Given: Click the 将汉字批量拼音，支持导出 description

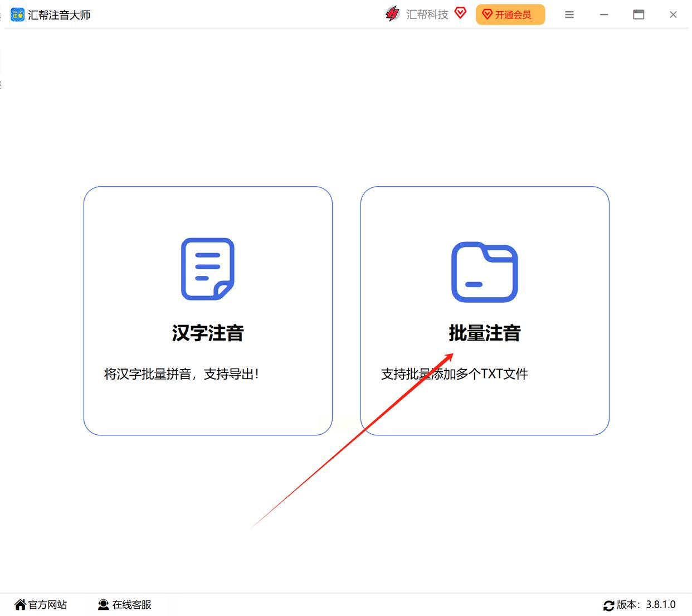Looking at the screenshot, I should pos(182,374).
